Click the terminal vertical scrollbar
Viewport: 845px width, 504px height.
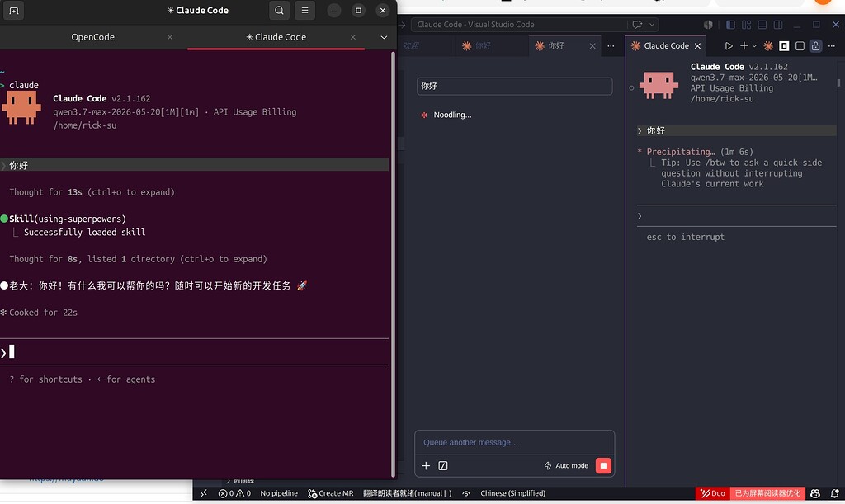tap(393, 264)
